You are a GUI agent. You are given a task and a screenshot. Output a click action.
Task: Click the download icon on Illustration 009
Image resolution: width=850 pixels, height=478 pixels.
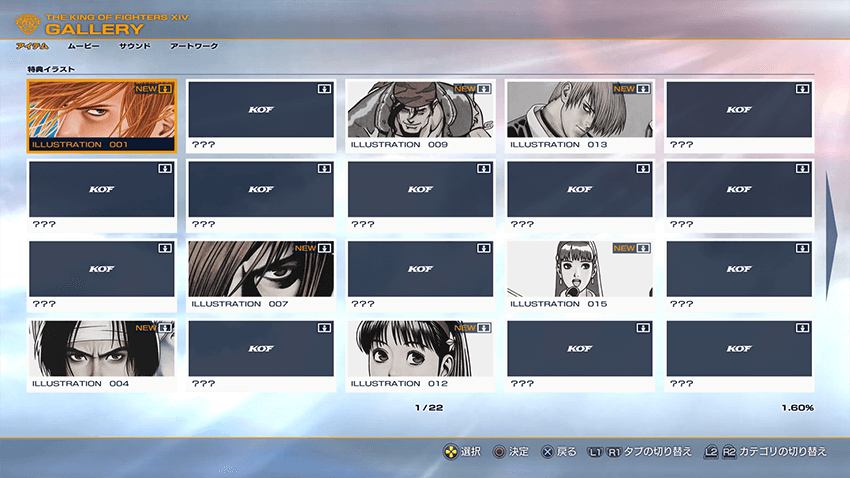point(484,89)
